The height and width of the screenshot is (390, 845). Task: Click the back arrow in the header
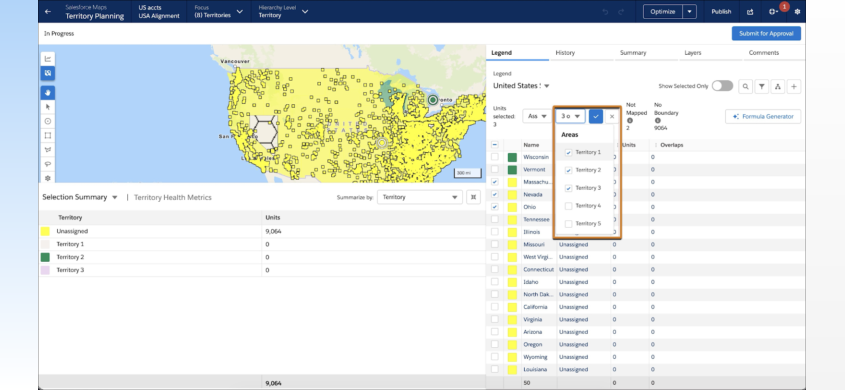[49, 11]
